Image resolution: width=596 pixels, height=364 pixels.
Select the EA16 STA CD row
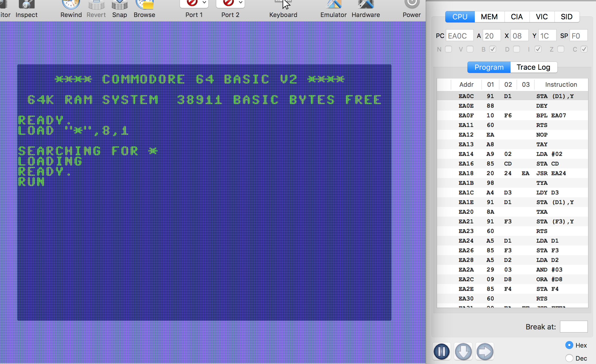coord(512,164)
